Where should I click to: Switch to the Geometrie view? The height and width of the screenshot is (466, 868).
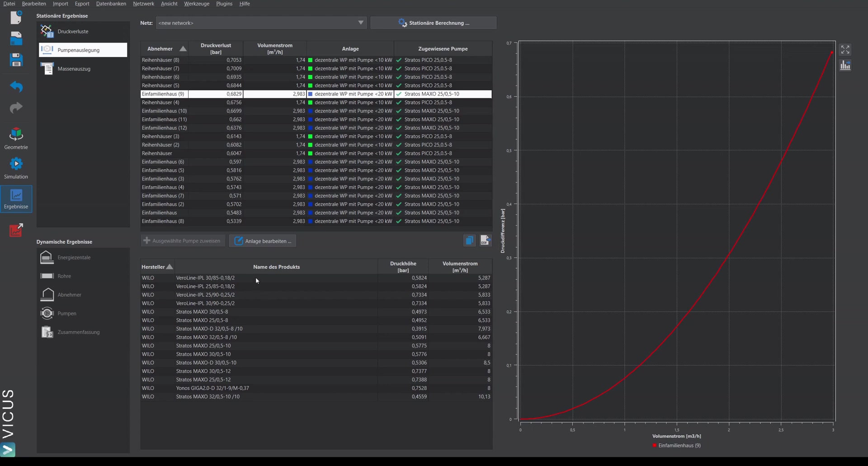[16, 138]
